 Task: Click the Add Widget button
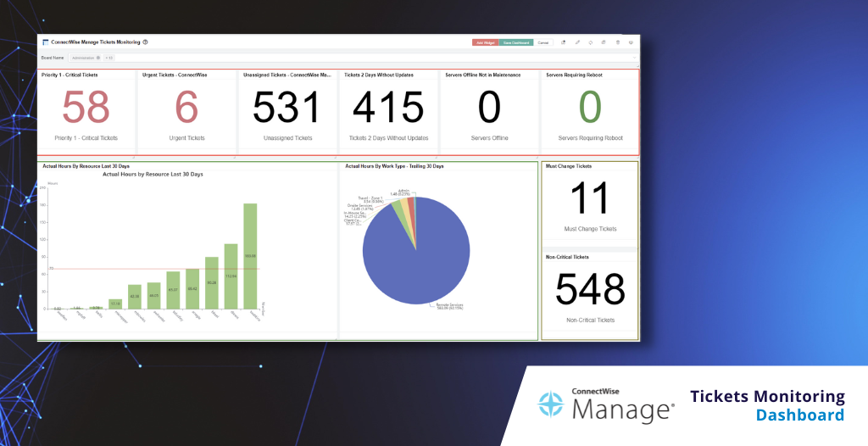[x=486, y=42]
